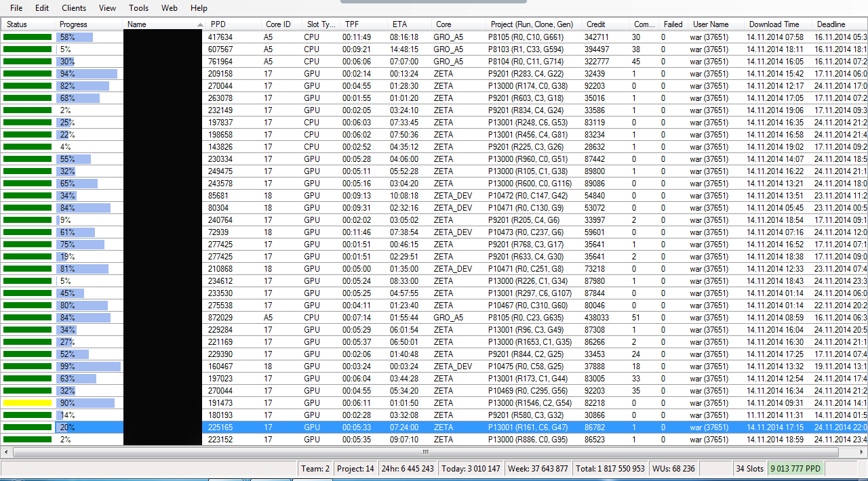Click project P13001 (R161, C6, G47) highlighted row
Viewport: 868px width, 481px height.
(x=528, y=427)
